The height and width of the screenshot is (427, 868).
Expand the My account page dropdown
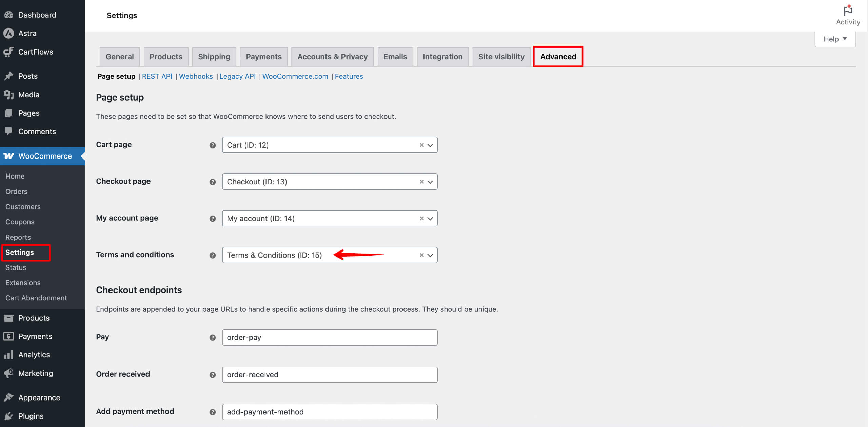[430, 219]
